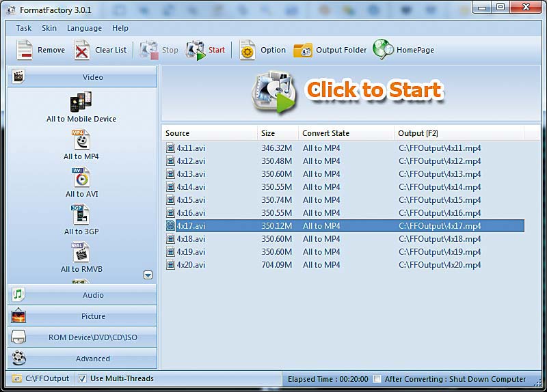Click All to MP4 state for 4x18.avi

tap(321, 239)
